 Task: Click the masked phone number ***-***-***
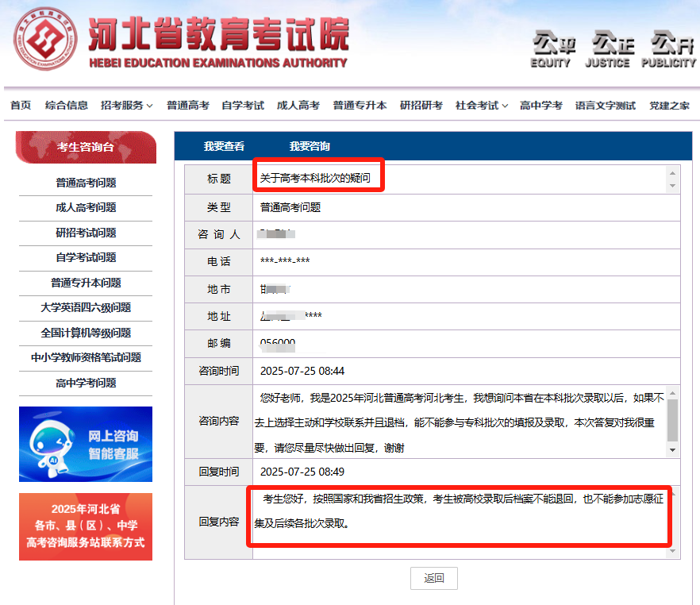pyautogui.click(x=285, y=260)
